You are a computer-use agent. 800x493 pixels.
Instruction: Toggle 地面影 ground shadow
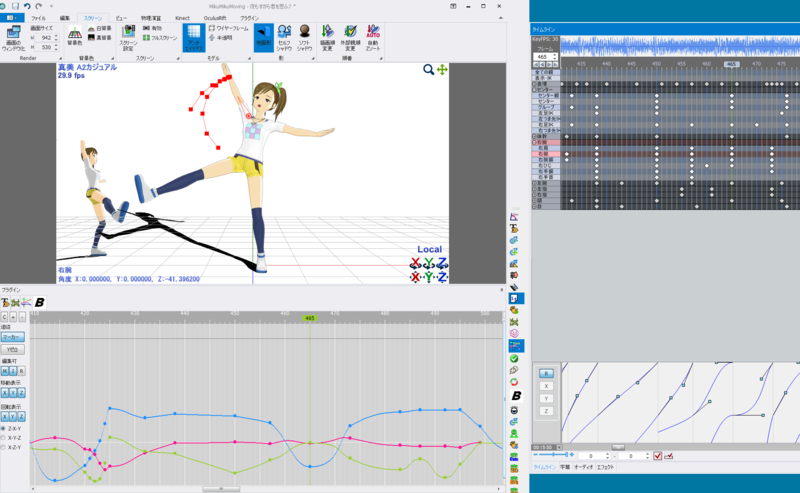(264, 38)
